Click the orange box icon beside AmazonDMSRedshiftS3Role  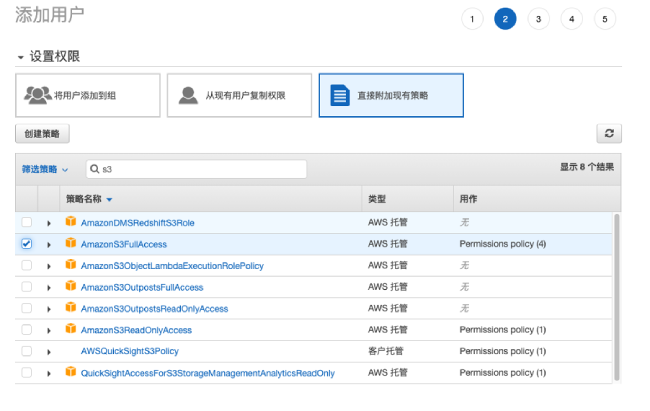(x=71, y=221)
